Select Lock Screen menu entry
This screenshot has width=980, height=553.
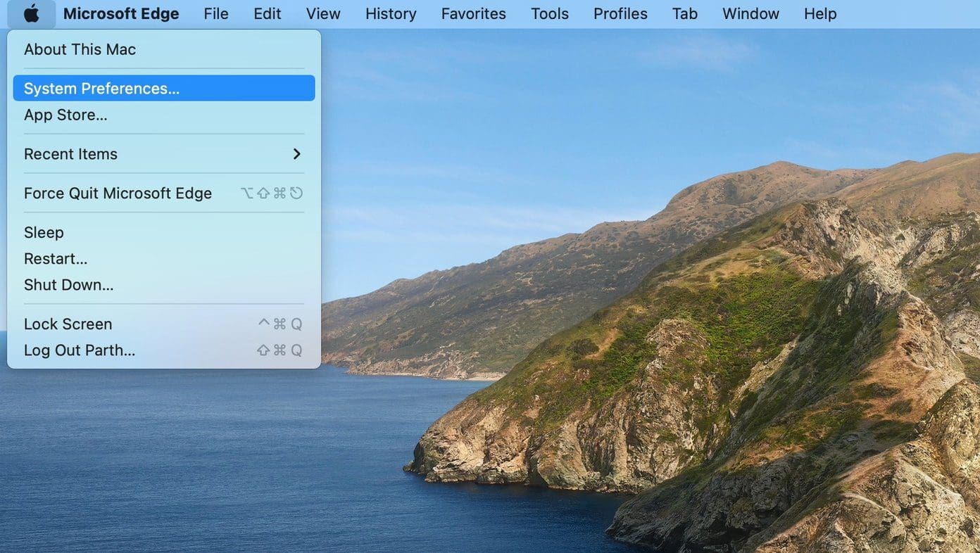pos(164,324)
